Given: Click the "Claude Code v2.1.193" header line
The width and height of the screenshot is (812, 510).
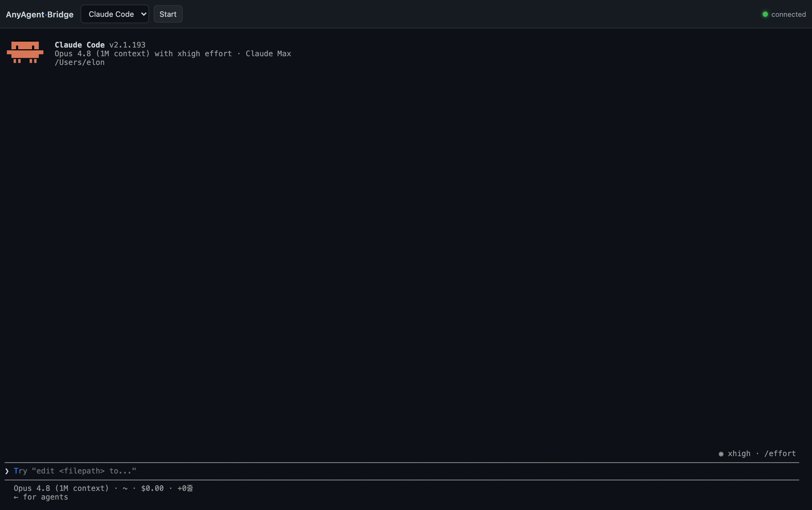Looking at the screenshot, I should 100,45.
